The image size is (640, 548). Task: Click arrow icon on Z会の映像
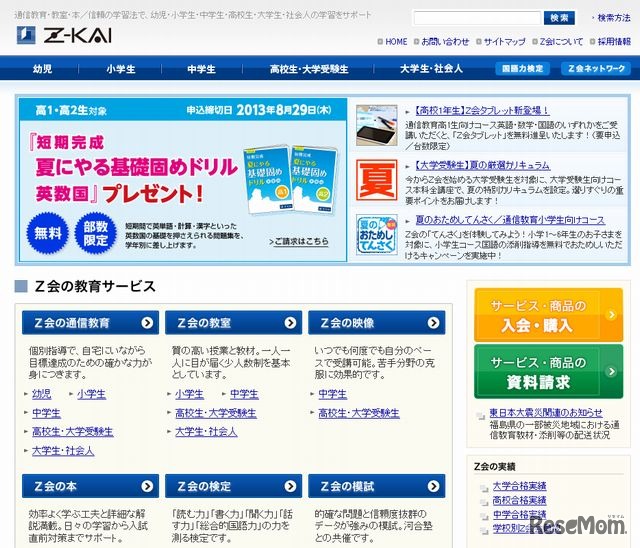433,323
